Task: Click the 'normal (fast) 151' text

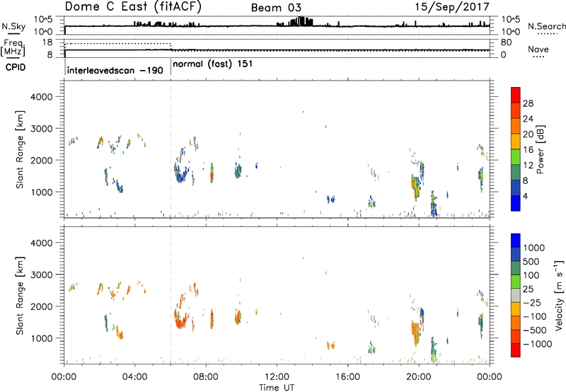Action: tap(213, 64)
